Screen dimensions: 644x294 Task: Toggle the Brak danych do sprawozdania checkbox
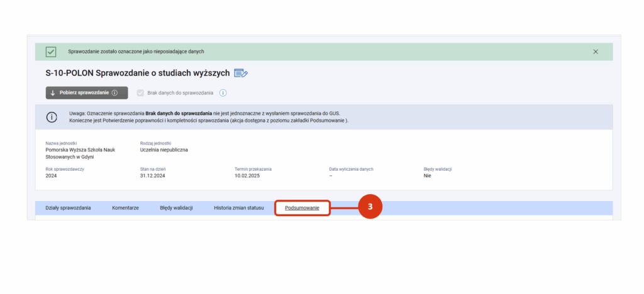click(x=140, y=93)
